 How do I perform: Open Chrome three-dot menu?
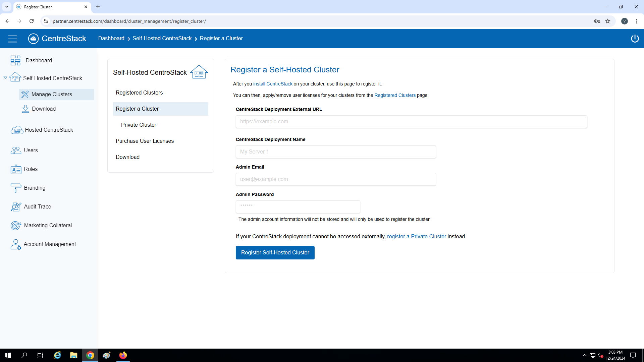pyautogui.click(x=637, y=21)
